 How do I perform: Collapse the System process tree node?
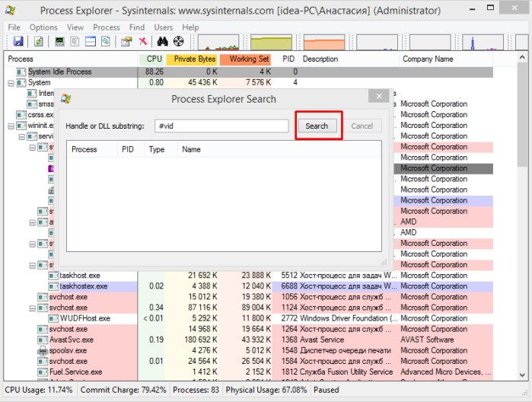[x=11, y=83]
